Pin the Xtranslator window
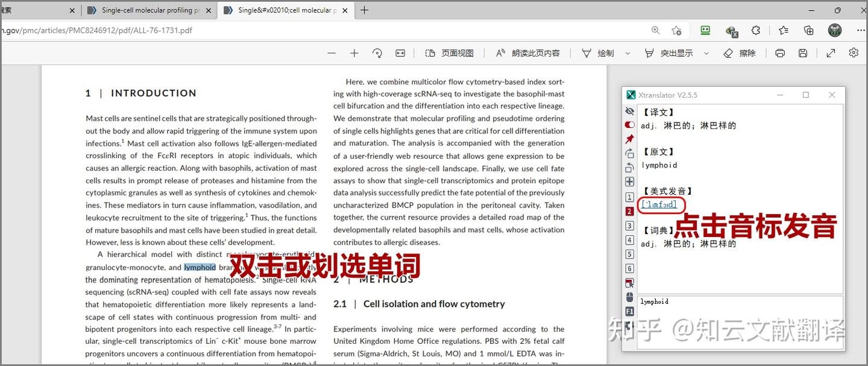The width and height of the screenshot is (868, 366). [629, 139]
